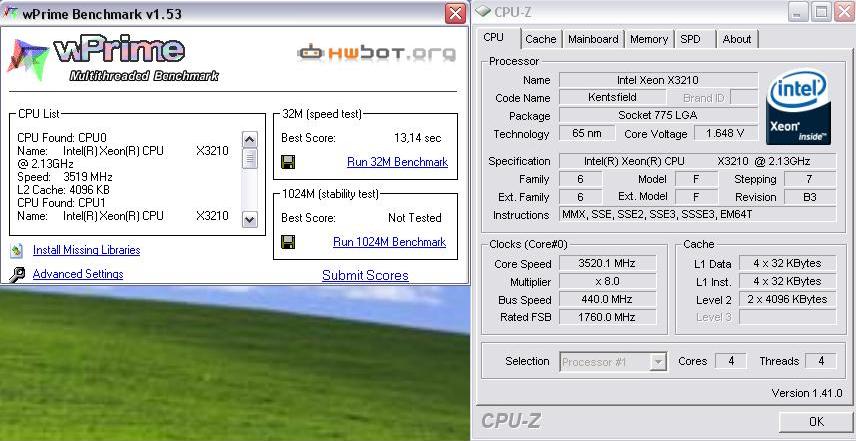Expand the Processor #1 selection dropdown
Viewport: 856px width, 441px height.
coord(659,361)
